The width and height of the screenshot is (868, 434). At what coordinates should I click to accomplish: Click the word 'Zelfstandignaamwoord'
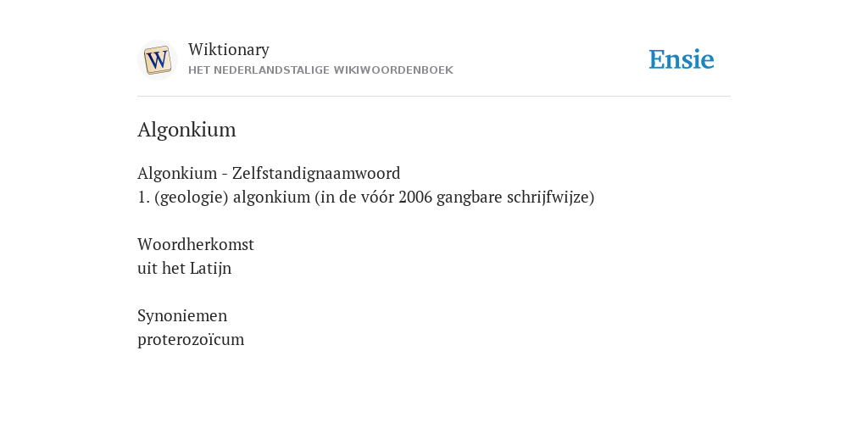pyautogui.click(x=316, y=173)
